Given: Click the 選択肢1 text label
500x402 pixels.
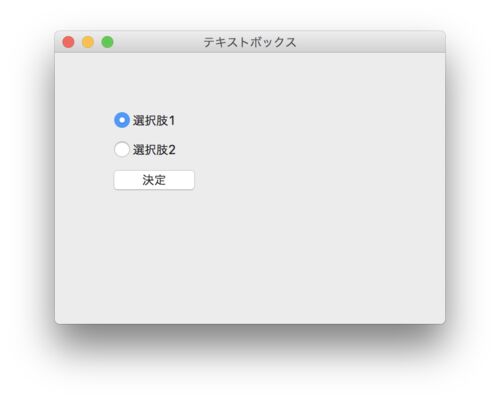Looking at the screenshot, I should coord(154,120).
